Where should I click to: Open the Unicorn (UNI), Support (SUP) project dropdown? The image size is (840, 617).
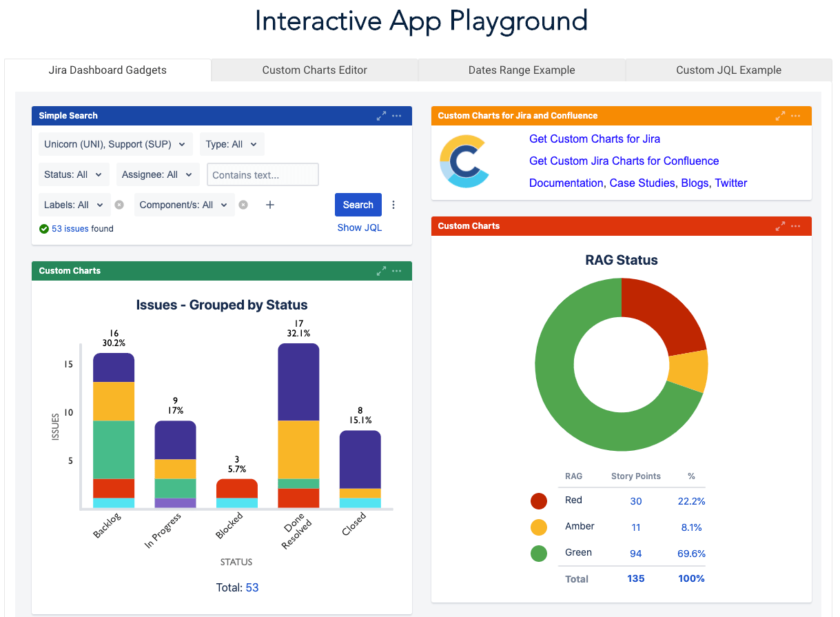(x=114, y=144)
